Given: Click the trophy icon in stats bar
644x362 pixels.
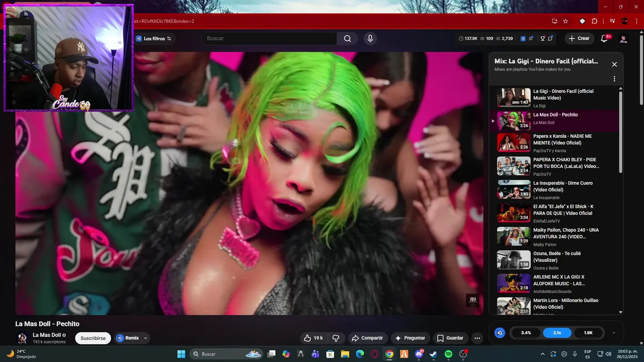Looking at the screenshot, I should coord(543,39).
